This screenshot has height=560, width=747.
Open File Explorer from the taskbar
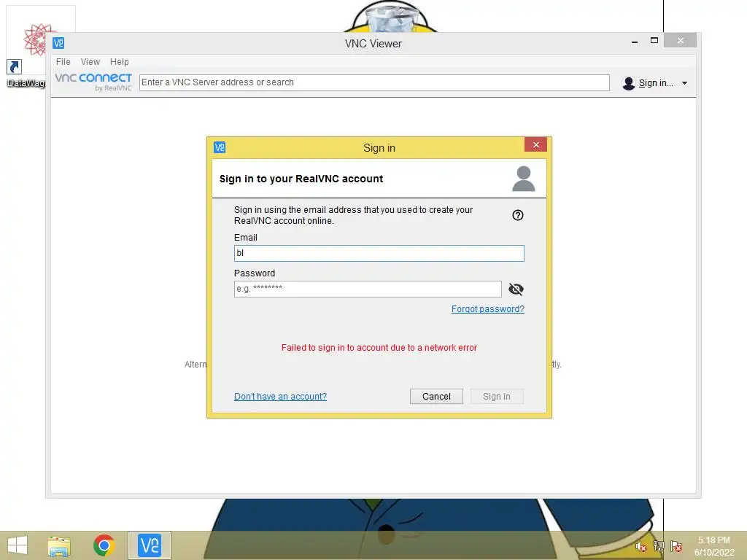tap(59, 545)
